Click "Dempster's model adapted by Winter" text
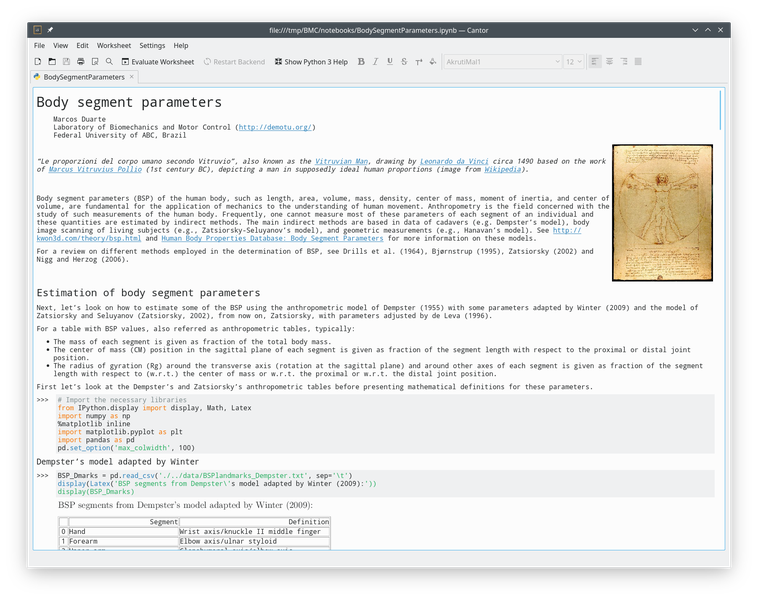Viewport: 758px width, 600px height. pos(117,462)
